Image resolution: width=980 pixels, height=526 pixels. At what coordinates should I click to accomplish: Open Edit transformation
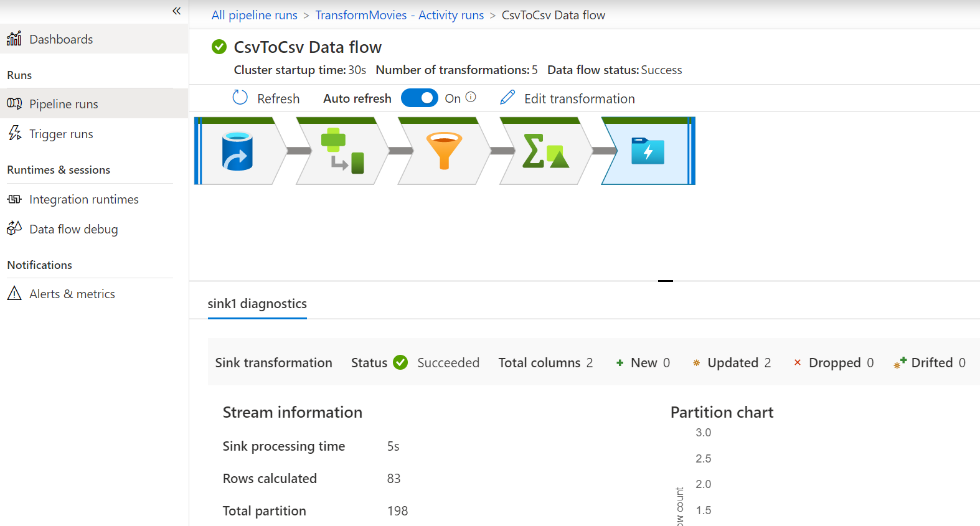click(579, 98)
